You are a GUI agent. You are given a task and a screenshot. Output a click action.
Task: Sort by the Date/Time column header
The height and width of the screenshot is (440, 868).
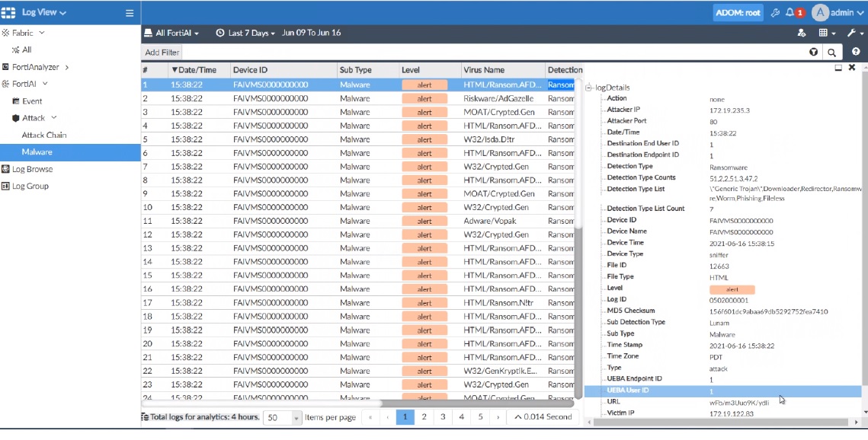[x=194, y=70]
